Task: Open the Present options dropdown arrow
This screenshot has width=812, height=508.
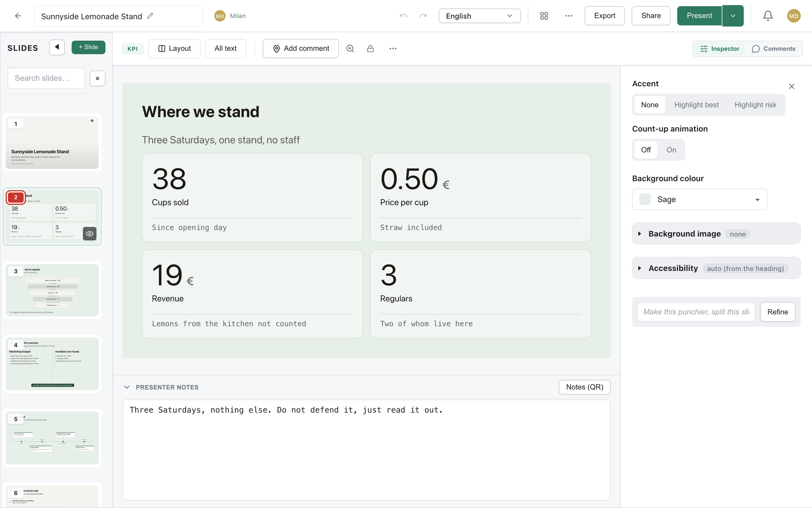Action: [x=733, y=16]
